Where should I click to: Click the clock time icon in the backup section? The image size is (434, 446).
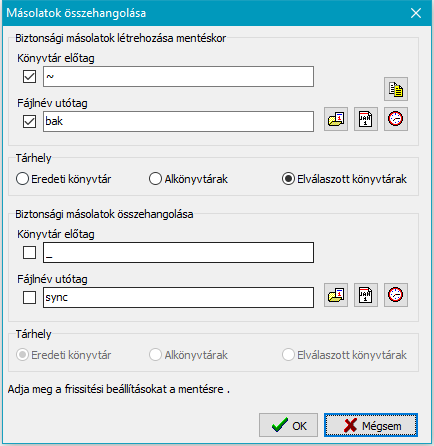[x=396, y=119]
